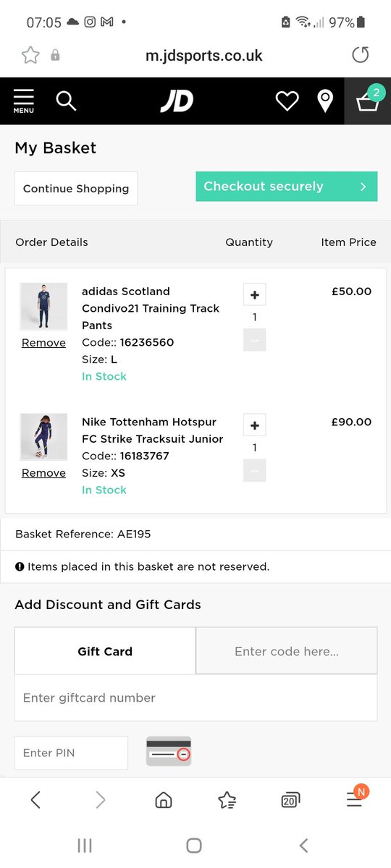Open the hamburger MENU icon
The height and width of the screenshot is (868, 391).
(23, 101)
